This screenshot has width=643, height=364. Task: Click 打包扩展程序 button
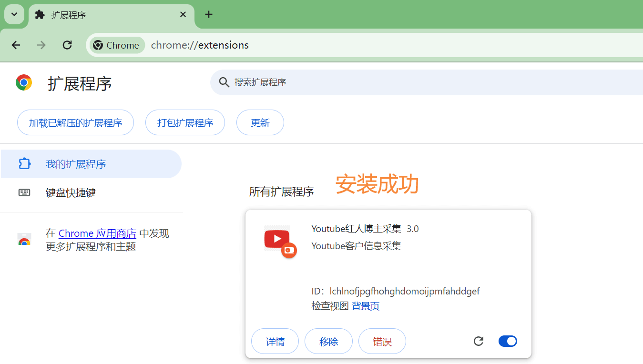click(x=185, y=123)
